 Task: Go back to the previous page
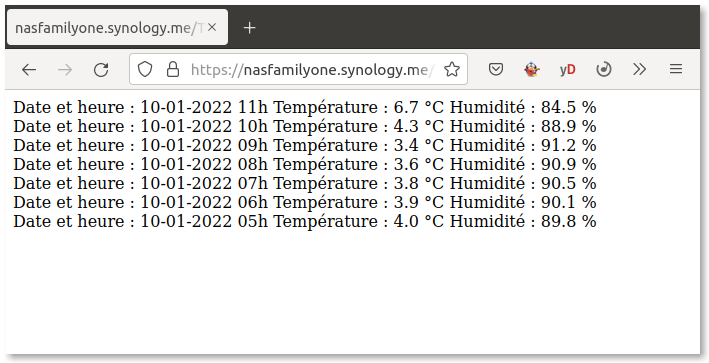point(29,70)
